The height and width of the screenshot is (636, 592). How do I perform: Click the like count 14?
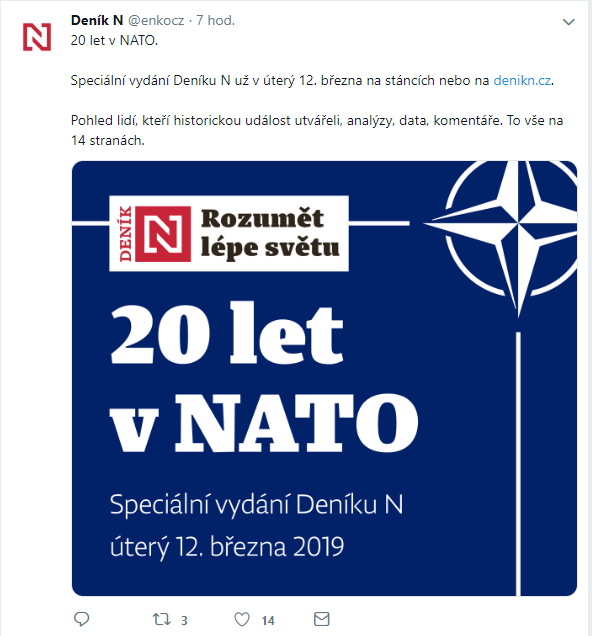click(268, 620)
